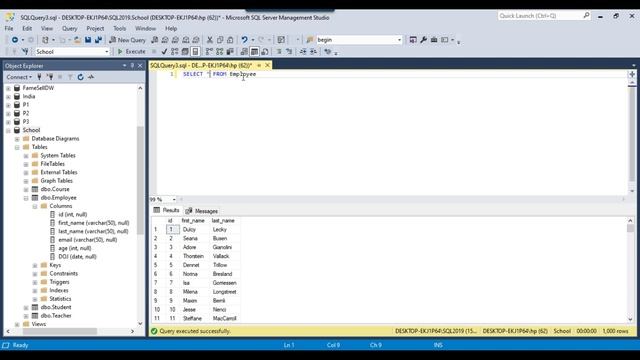The image size is (640, 360).
Task: Select the SQLQuery3.sql document tab
Action: pyautogui.click(x=201, y=65)
